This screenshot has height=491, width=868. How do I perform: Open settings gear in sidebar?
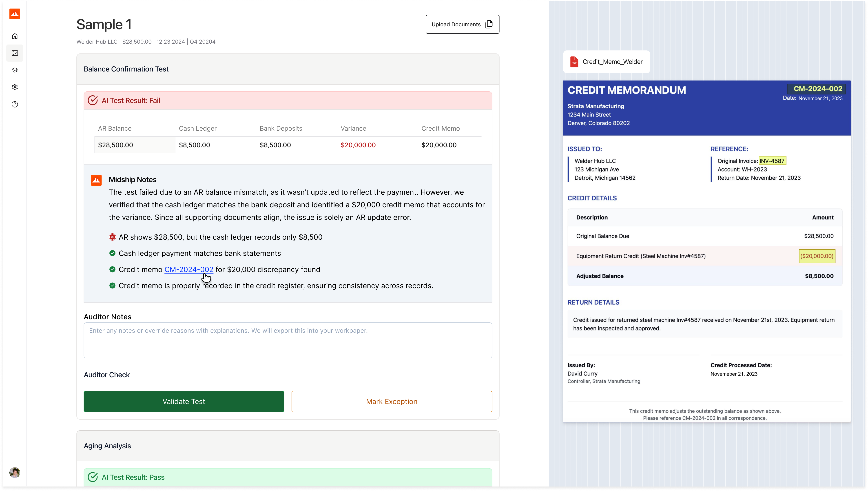pyautogui.click(x=15, y=87)
